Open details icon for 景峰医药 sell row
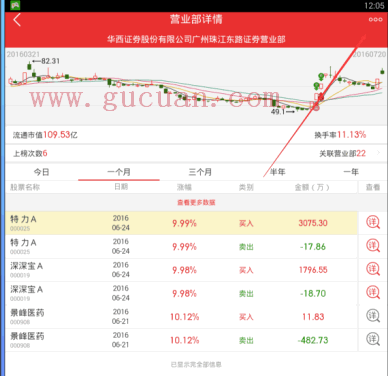This screenshot has width=388, height=376. 373,339
